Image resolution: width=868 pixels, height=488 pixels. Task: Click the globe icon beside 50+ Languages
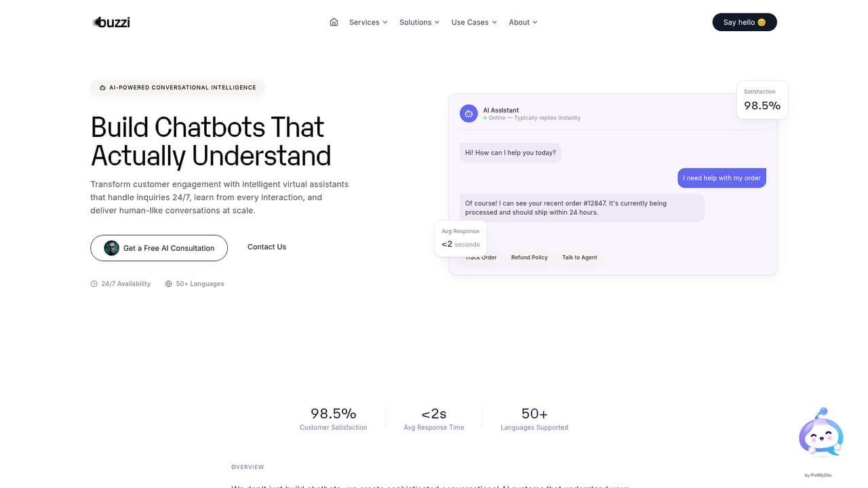169,284
